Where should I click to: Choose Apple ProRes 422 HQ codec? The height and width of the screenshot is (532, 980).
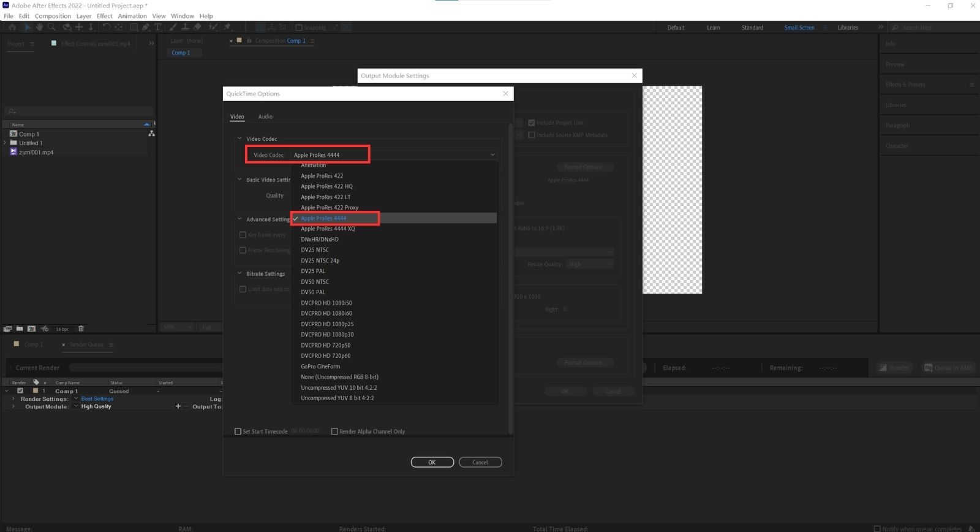point(326,186)
